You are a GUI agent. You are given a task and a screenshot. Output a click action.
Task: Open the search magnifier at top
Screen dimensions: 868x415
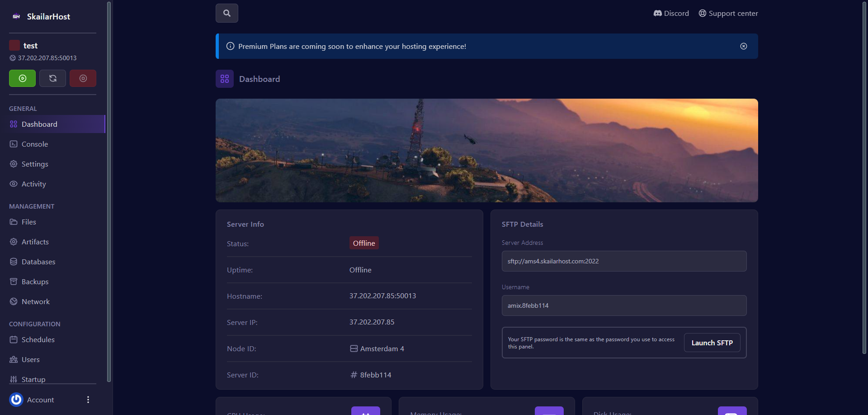tap(226, 13)
